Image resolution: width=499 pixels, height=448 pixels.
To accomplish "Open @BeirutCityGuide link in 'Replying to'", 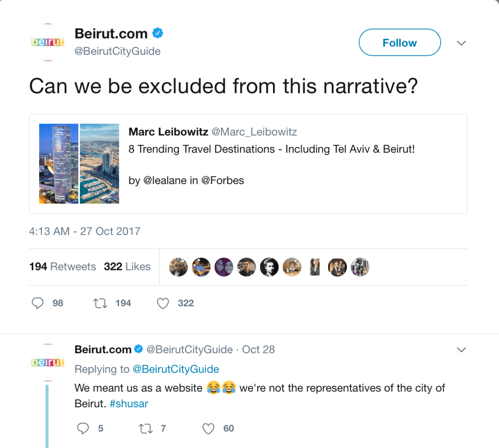I will point(176,369).
